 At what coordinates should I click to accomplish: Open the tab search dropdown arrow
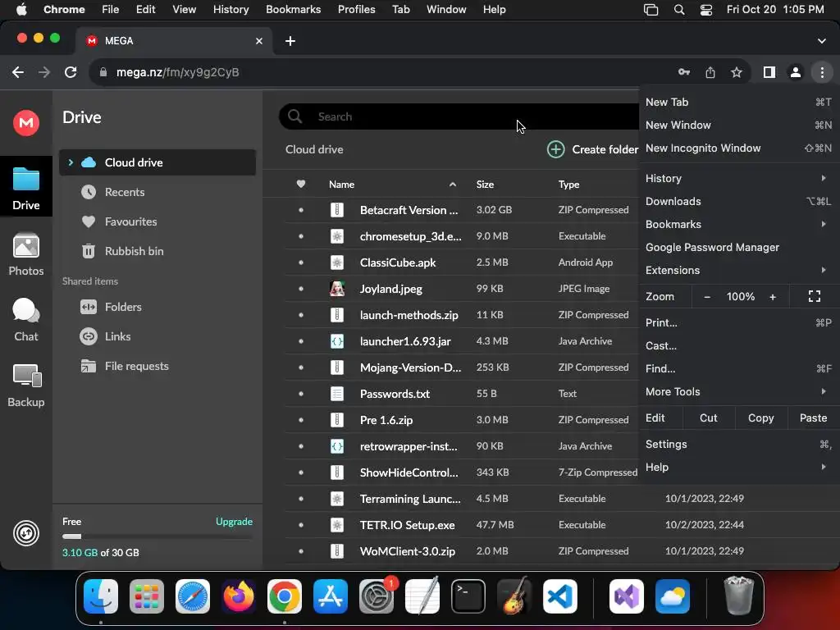click(822, 41)
